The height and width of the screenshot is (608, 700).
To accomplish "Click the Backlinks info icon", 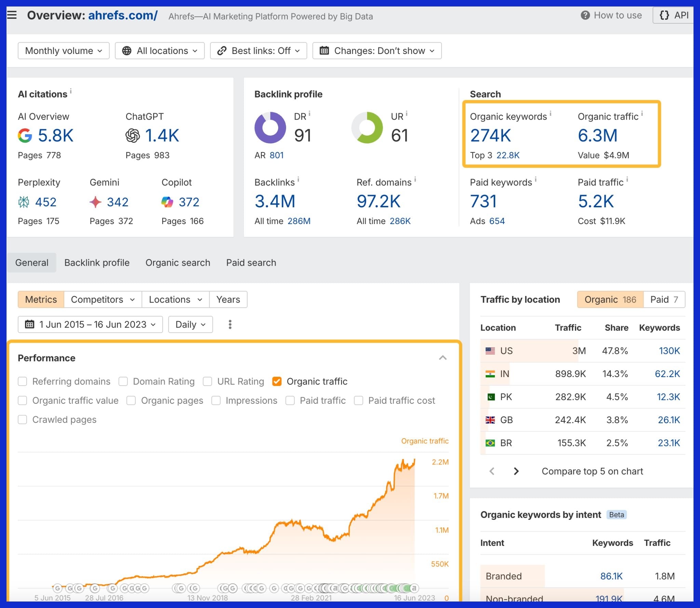I will click(x=298, y=179).
